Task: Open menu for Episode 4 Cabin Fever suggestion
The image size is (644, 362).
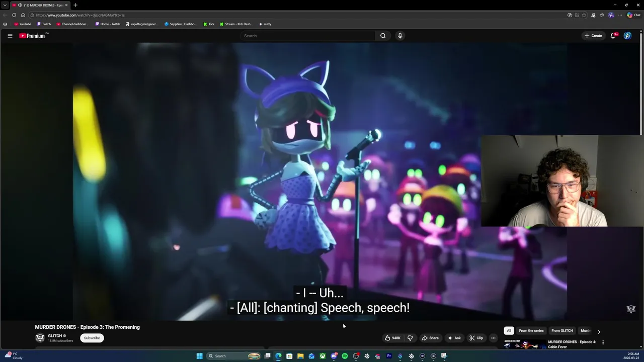Action: [603, 342]
